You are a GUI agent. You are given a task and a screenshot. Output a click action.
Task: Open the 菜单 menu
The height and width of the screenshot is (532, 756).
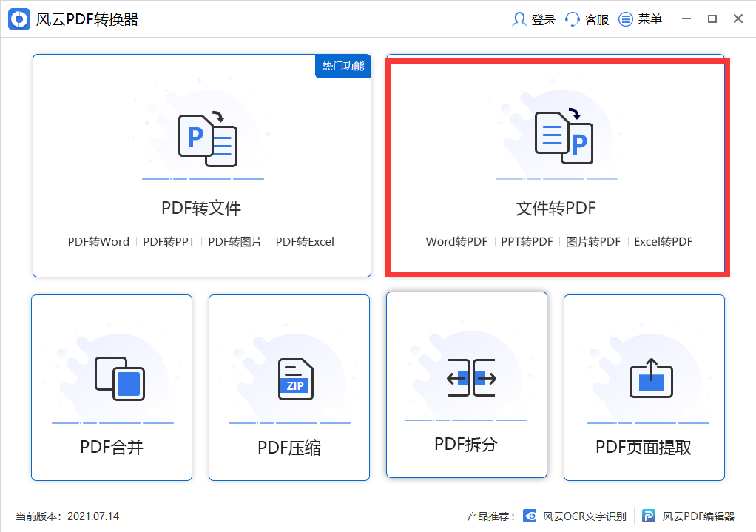[x=650, y=19]
